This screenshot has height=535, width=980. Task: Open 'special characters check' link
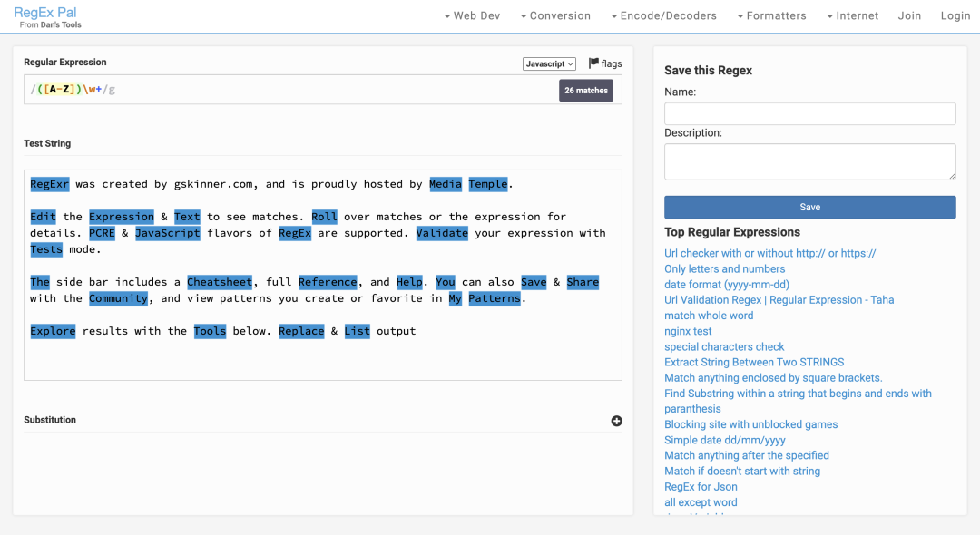point(724,347)
